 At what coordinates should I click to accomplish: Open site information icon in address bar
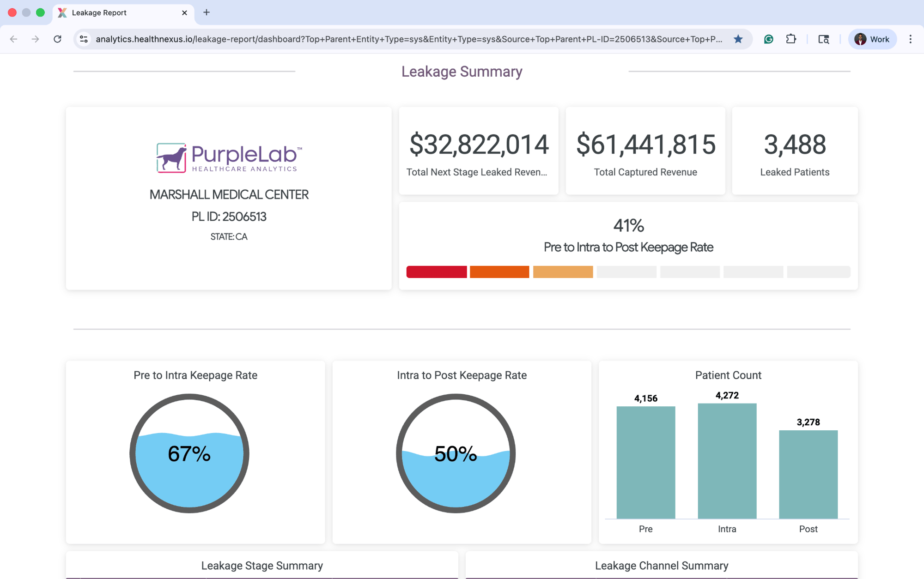point(84,39)
